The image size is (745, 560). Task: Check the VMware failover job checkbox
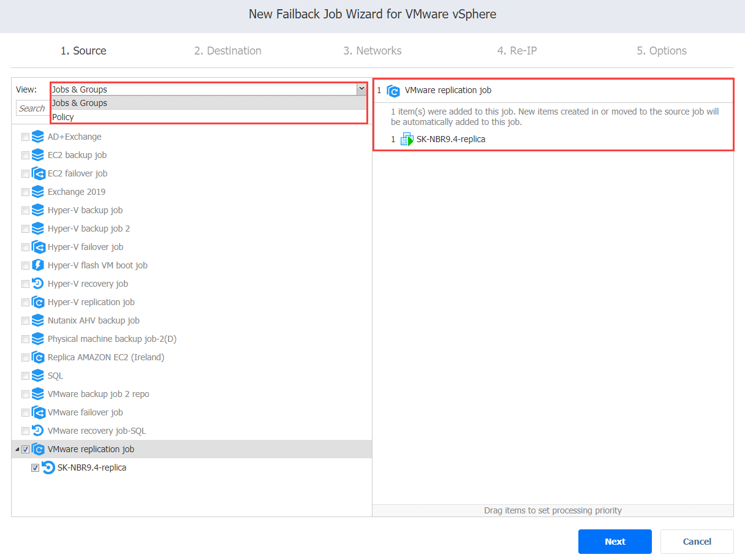click(25, 412)
